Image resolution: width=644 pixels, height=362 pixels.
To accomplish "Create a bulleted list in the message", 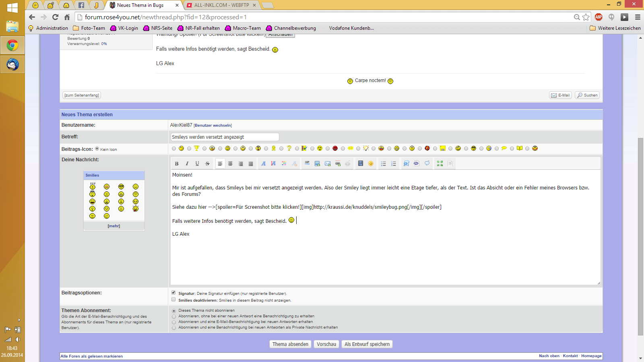I will tap(383, 163).
